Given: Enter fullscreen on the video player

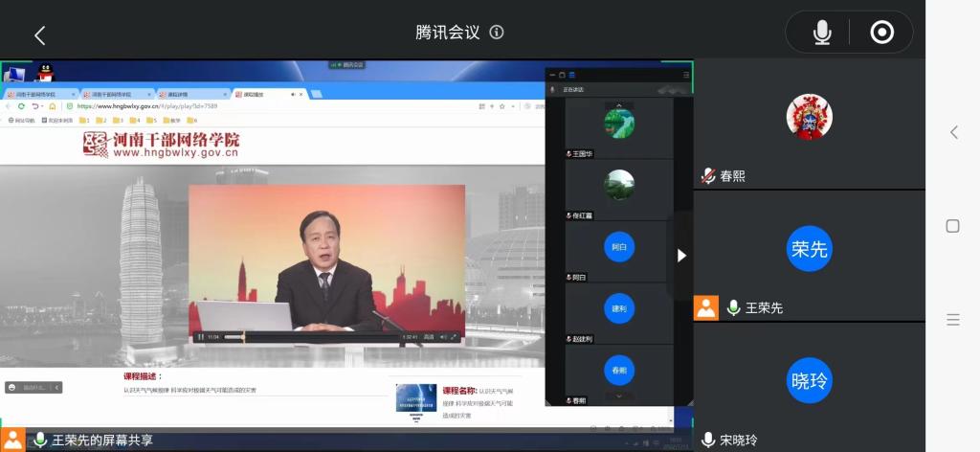Looking at the screenshot, I should (455, 337).
